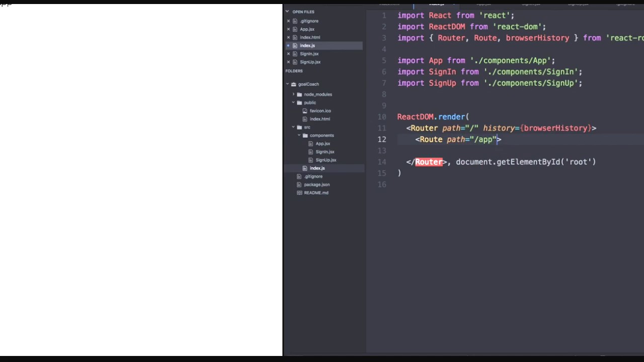This screenshot has height=362, width=644.
Task: Click line number 16 in the gutter
Action: point(382,185)
